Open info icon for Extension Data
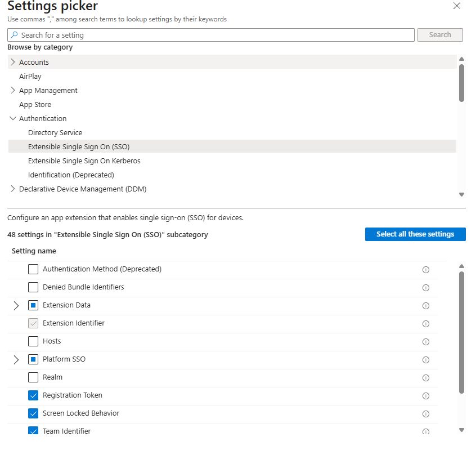Viewport: 476px width, 459px height. pyautogui.click(x=425, y=306)
